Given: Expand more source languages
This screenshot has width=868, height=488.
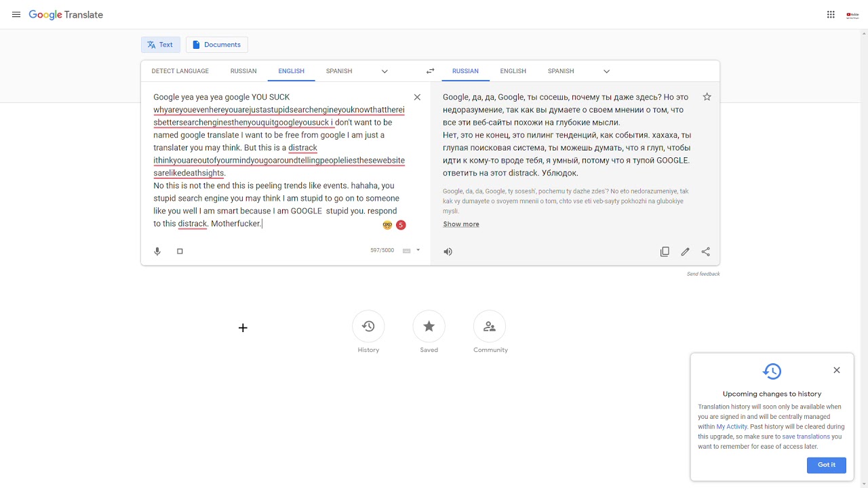Looking at the screenshot, I should pyautogui.click(x=384, y=71).
